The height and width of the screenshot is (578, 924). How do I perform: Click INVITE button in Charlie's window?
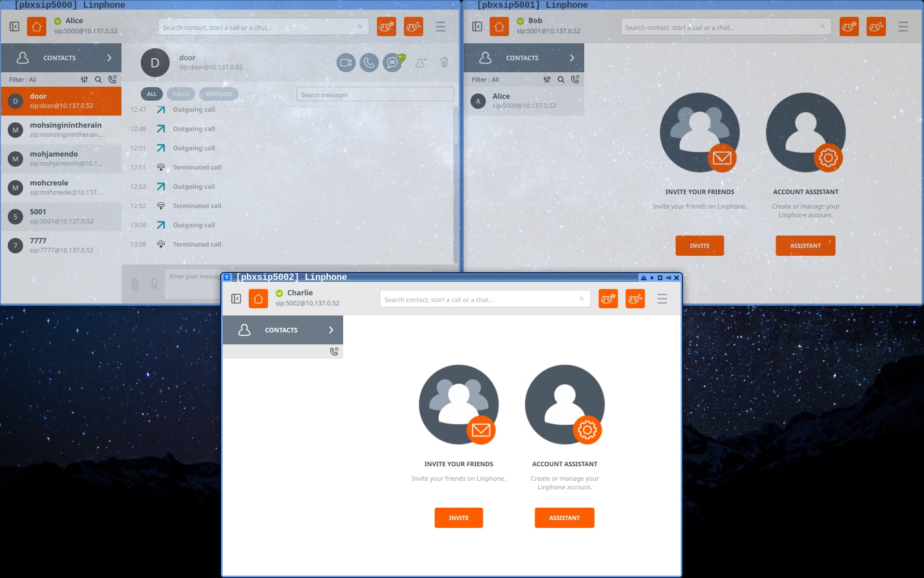(458, 518)
